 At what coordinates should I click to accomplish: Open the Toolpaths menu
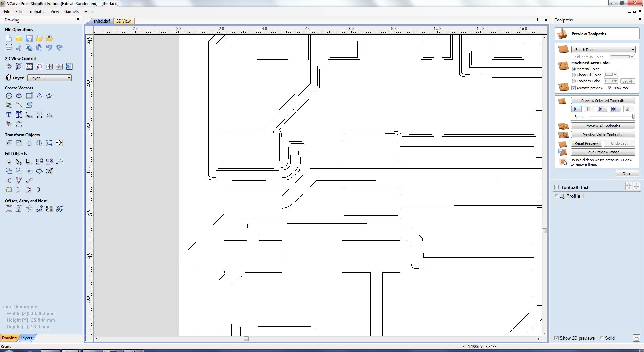[x=36, y=12]
